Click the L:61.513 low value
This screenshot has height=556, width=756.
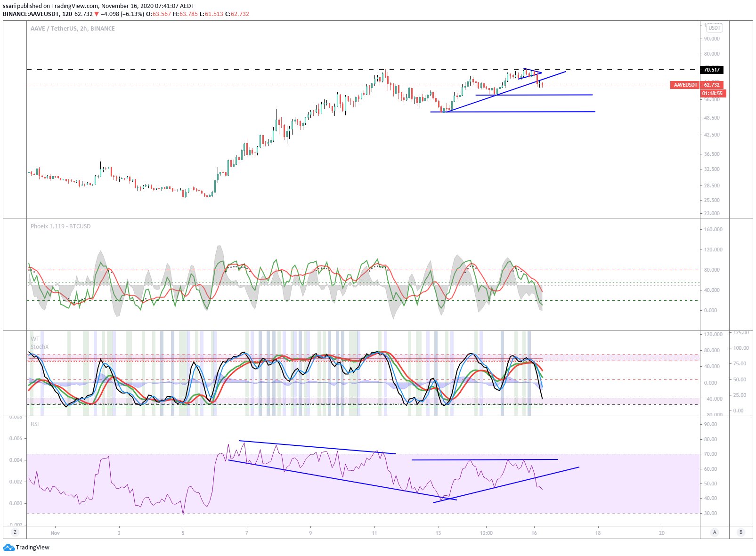tap(211, 14)
